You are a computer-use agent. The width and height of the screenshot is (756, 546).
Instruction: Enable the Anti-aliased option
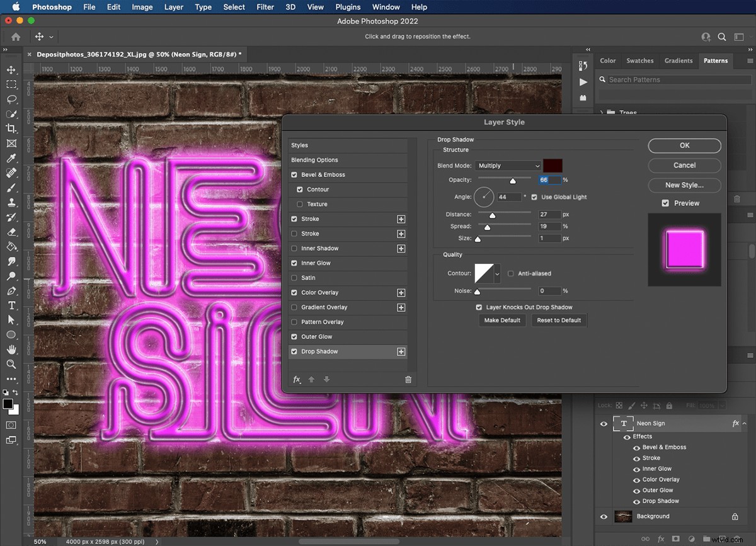[512, 273]
